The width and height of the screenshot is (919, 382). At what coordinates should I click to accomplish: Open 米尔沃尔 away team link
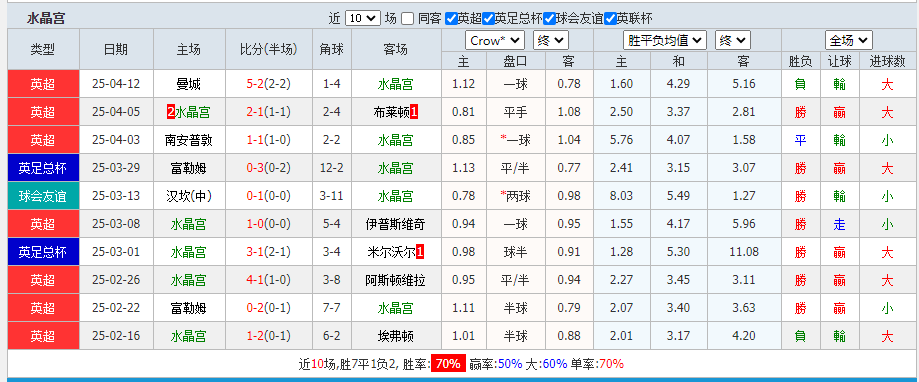[x=391, y=252]
